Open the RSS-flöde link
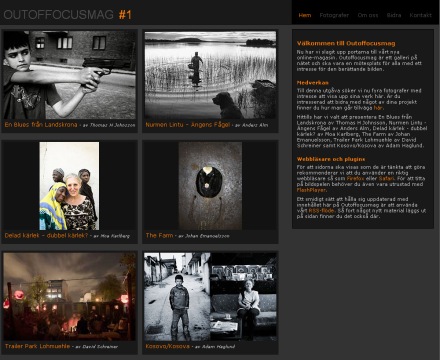 click(321, 211)
